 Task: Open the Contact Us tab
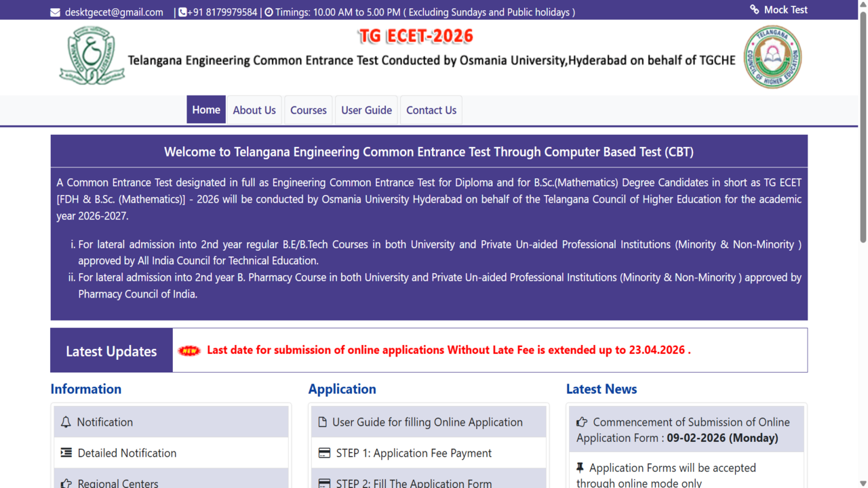431,109
